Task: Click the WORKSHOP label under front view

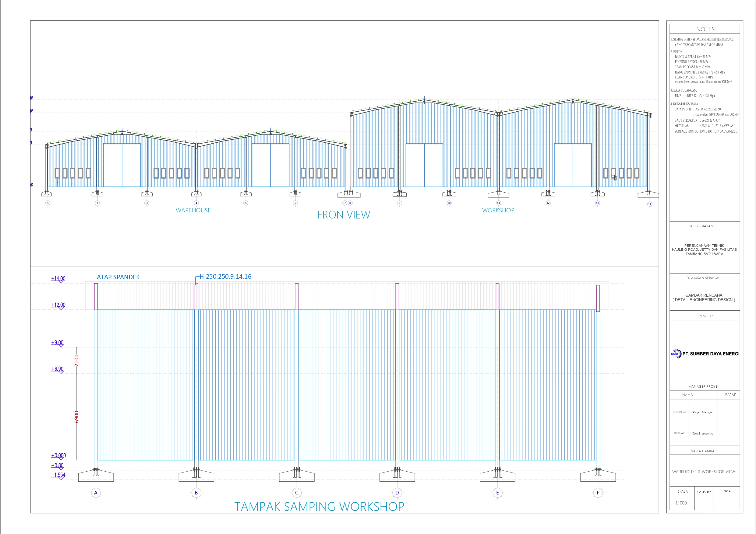Action: click(498, 210)
